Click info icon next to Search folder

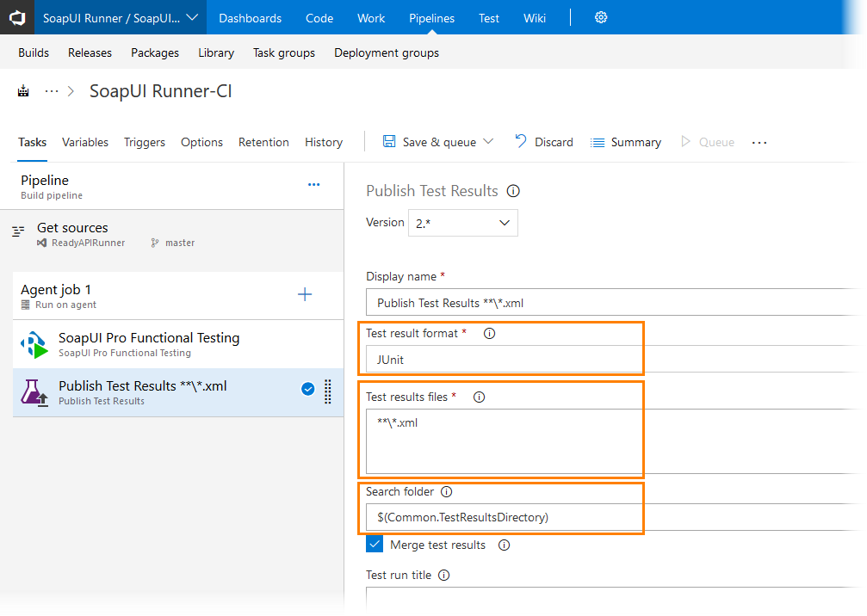(x=446, y=492)
